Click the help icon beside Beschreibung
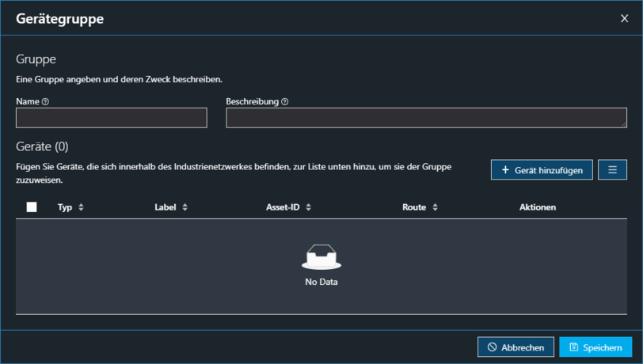 tap(284, 102)
